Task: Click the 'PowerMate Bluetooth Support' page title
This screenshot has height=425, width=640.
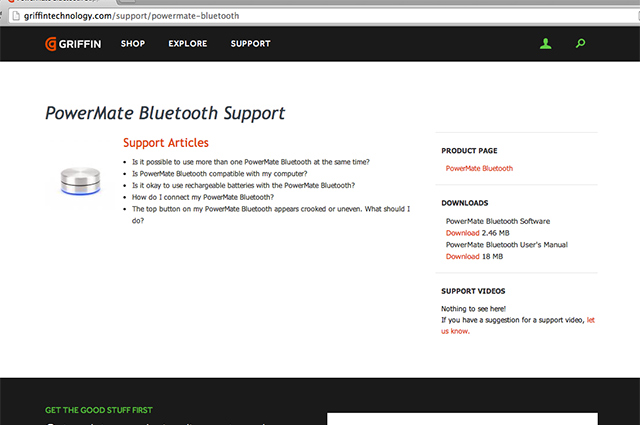Action: [x=165, y=113]
